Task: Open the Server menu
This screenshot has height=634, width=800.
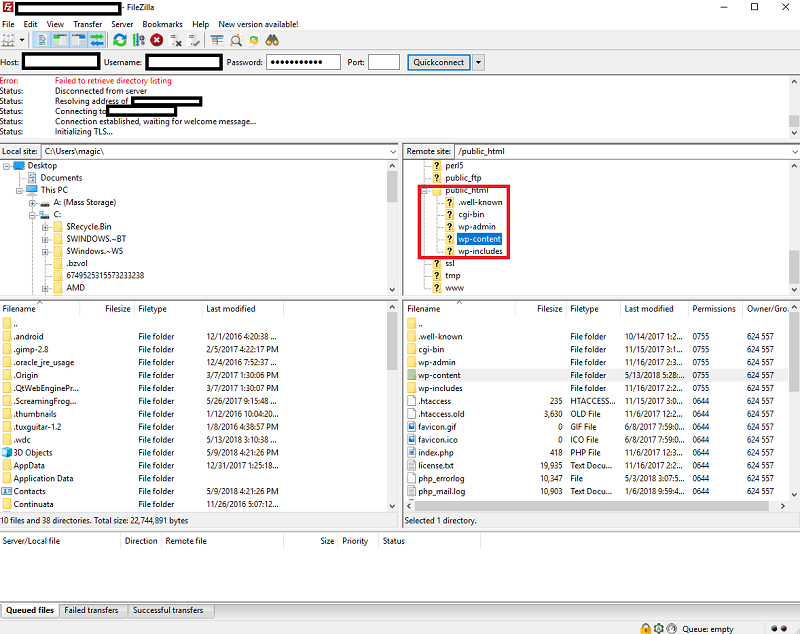Action: [x=122, y=24]
